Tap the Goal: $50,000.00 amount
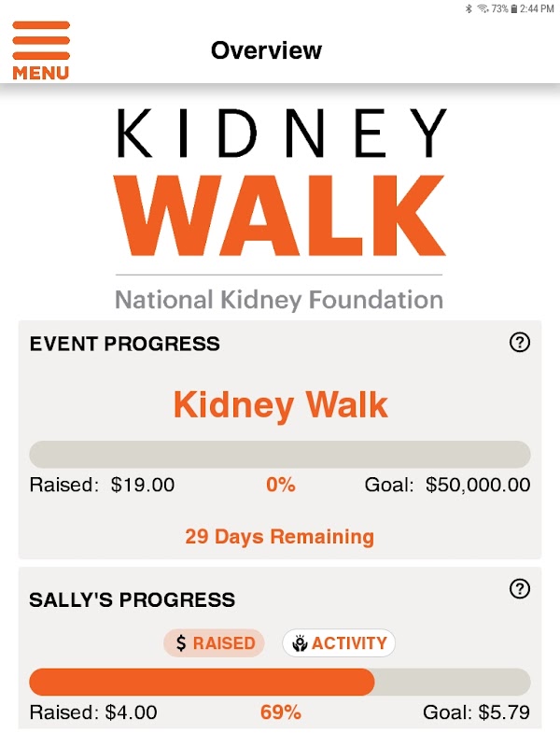Image resolution: width=560 pixels, height=747 pixels. pos(447,485)
